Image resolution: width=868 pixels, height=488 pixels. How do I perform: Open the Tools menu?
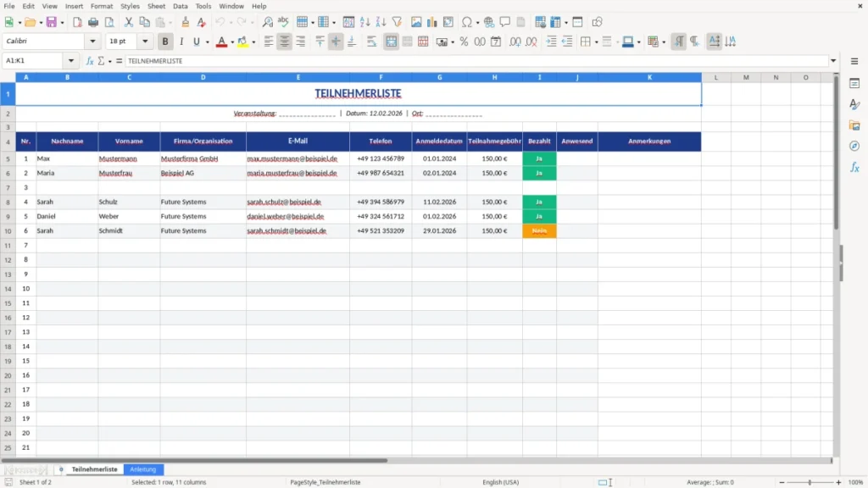pos(203,6)
